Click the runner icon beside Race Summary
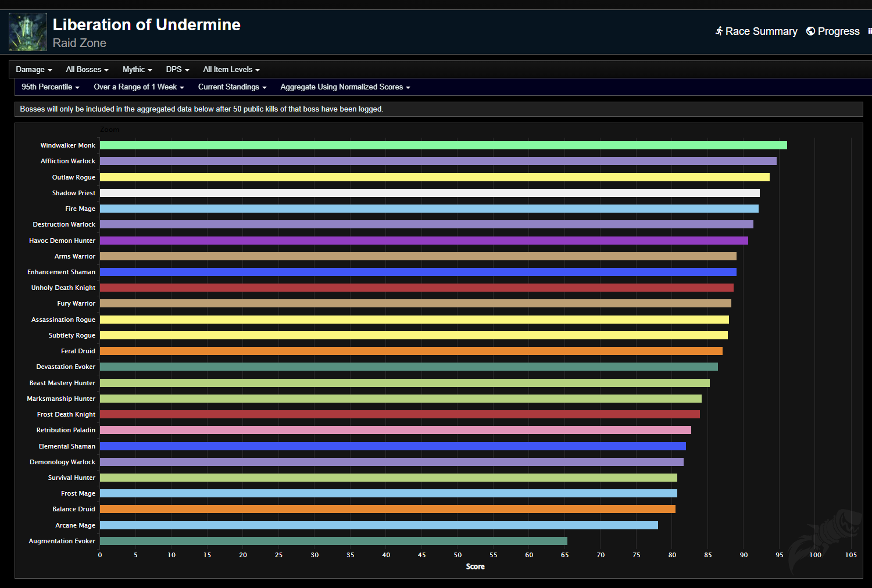The width and height of the screenshot is (872, 588). (720, 31)
